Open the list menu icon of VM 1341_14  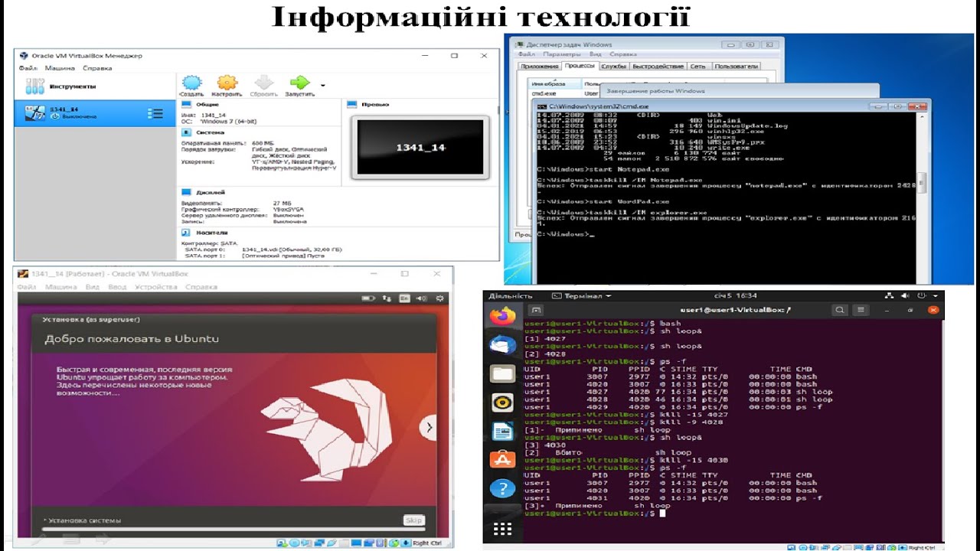(155, 113)
